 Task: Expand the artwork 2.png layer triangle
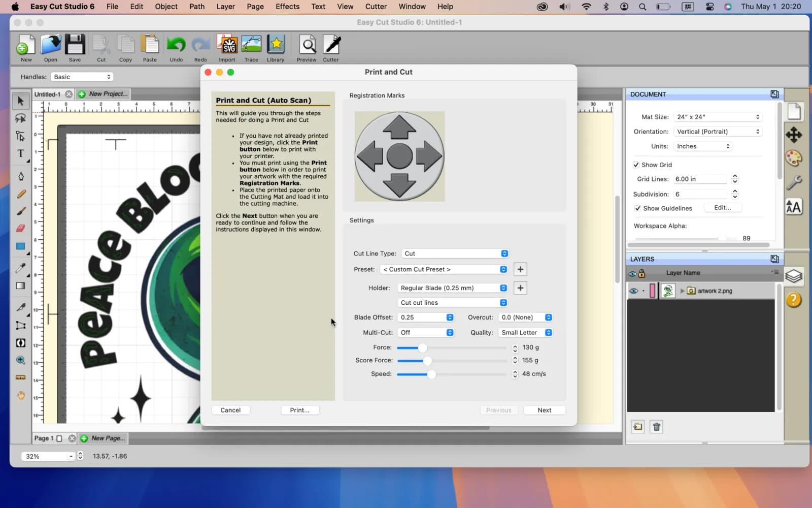(682, 291)
